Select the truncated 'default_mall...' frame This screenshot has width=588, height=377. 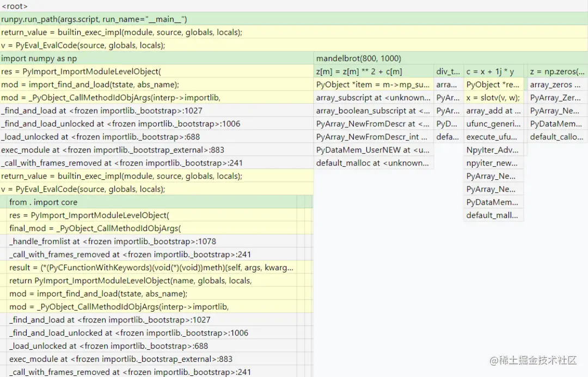click(x=493, y=215)
